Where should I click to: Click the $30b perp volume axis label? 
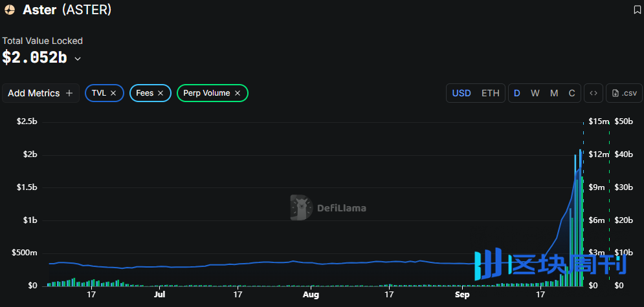pos(623,187)
